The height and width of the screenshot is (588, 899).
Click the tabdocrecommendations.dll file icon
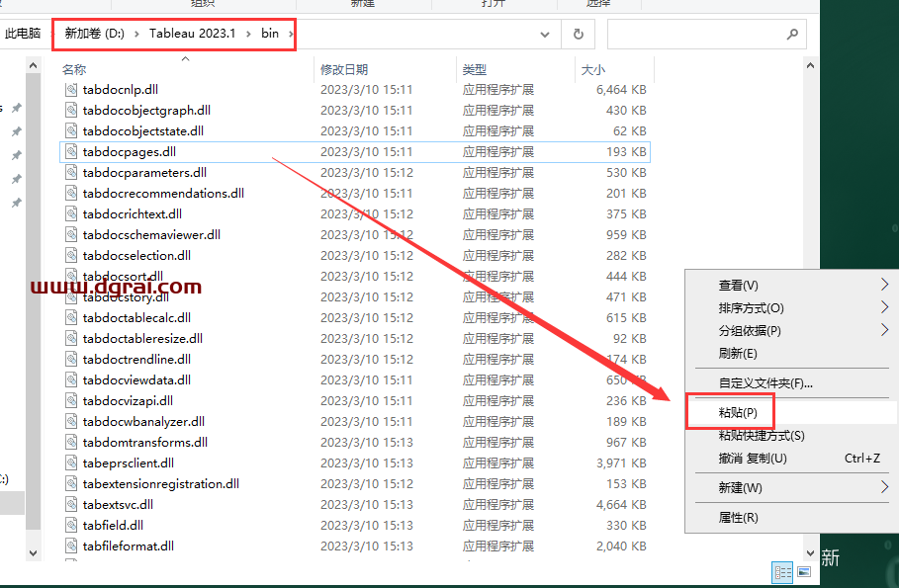pos(71,193)
